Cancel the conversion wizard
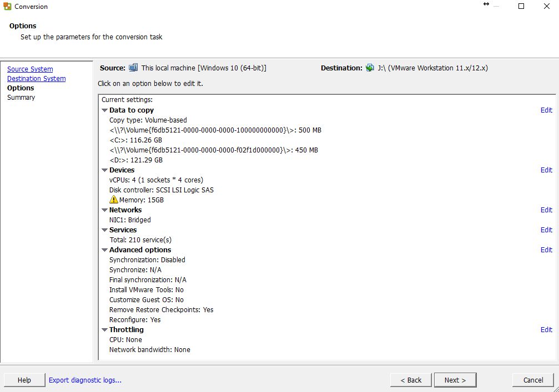Viewport: 559px width, 392px height. tap(533, 380)
